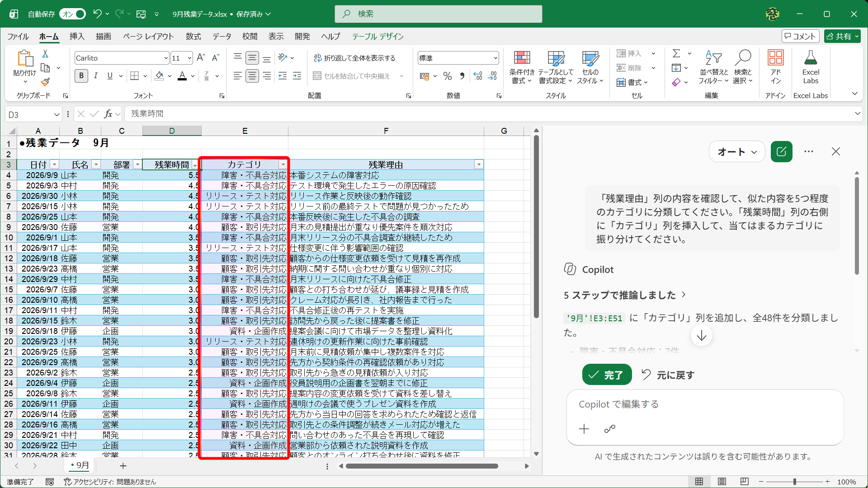Start a new Copilot chat with green edit icon

pos(781,152)
